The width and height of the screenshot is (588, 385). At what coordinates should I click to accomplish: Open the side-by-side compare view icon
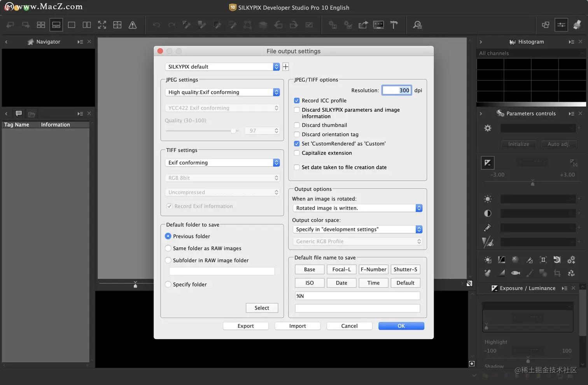pyautogui.click(x=87, y=25)
